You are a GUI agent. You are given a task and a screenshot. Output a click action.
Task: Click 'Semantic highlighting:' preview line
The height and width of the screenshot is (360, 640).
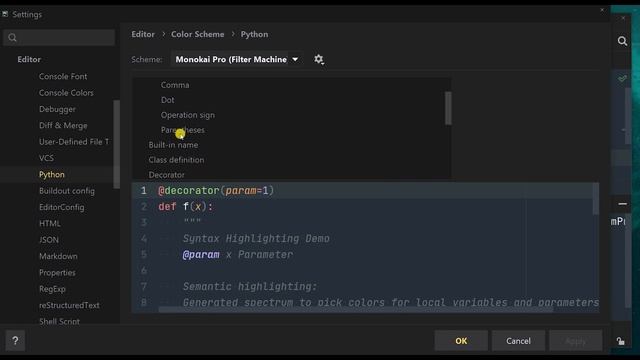(x=250, y=287)
